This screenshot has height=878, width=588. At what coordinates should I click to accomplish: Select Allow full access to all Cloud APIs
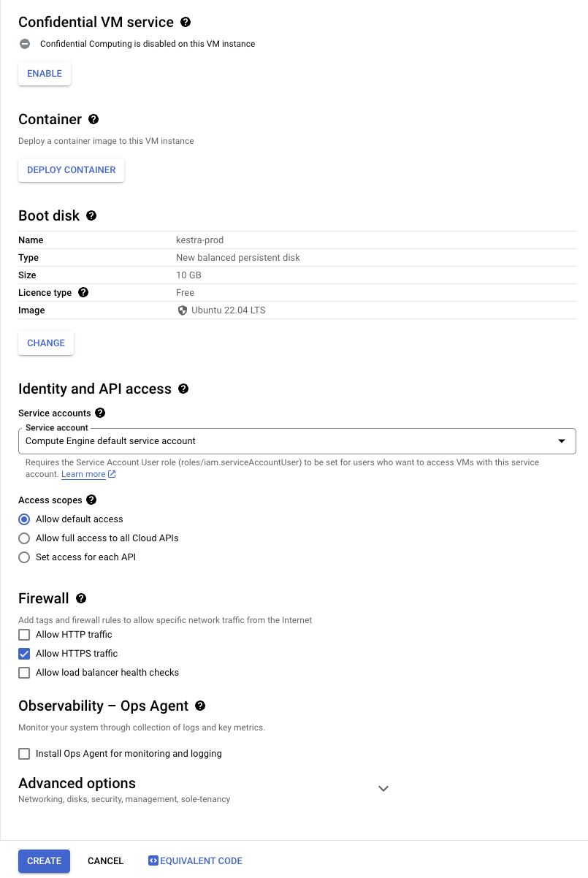coord(24,538)
